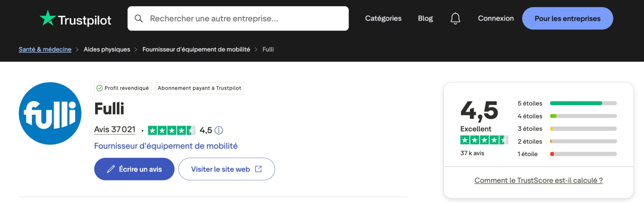
Task: Click the pencil icon in 'Écrire un avis'
Action: pos(111,169)
